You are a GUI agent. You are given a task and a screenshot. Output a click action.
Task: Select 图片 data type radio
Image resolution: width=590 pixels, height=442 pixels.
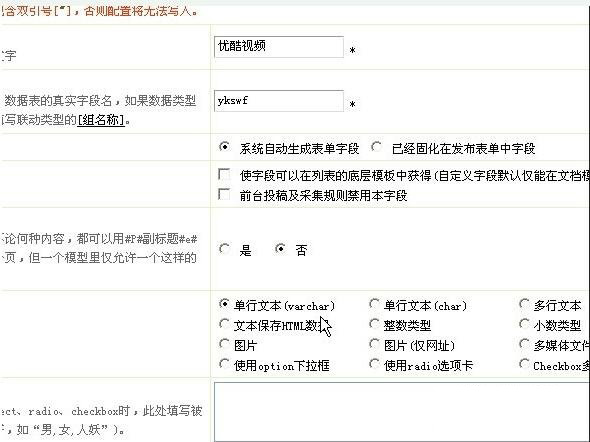(x=224, y=344)
